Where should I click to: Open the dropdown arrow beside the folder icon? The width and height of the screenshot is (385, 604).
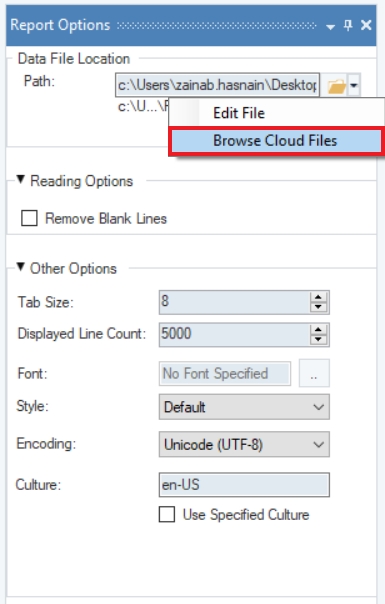(354, 86)
